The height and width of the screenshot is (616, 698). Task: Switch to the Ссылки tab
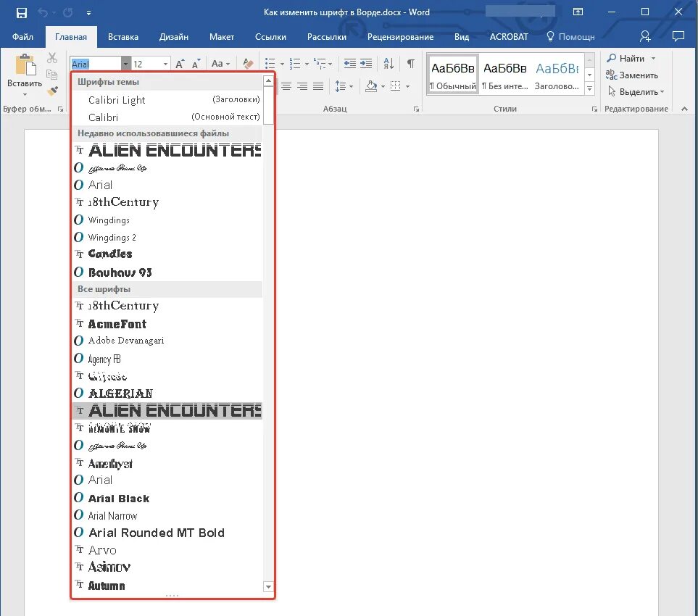(x=270, y=36)
